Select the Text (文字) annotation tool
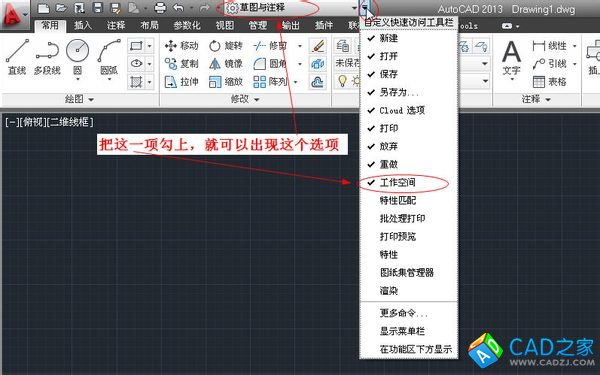The image size is (600, 375). point(511,59)
